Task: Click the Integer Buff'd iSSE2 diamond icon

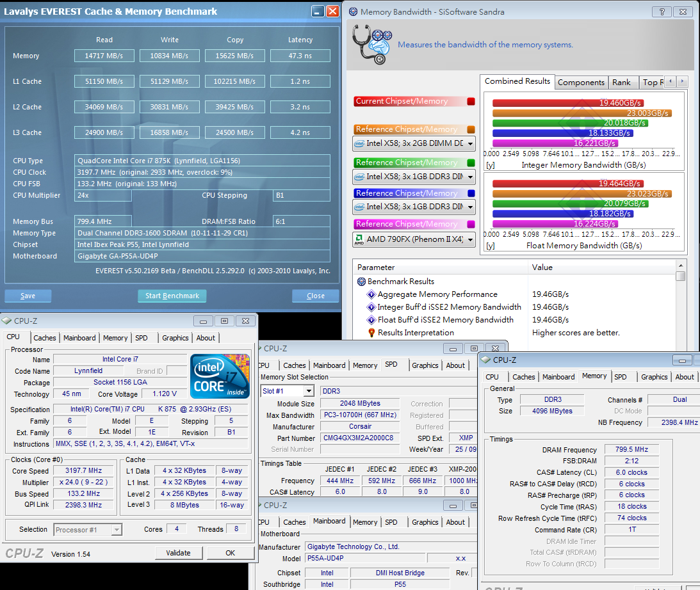Action: (x=371, y=307)
